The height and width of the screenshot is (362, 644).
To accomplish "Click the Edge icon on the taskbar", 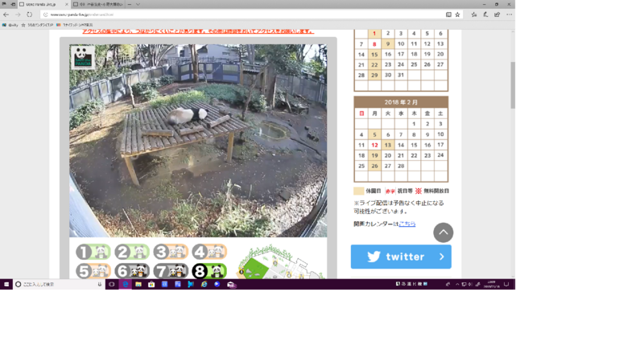I will point(126,284).
